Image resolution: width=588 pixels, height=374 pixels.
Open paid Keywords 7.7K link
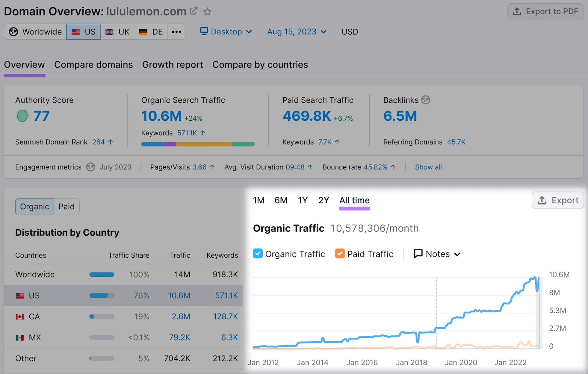pos(325,142)
